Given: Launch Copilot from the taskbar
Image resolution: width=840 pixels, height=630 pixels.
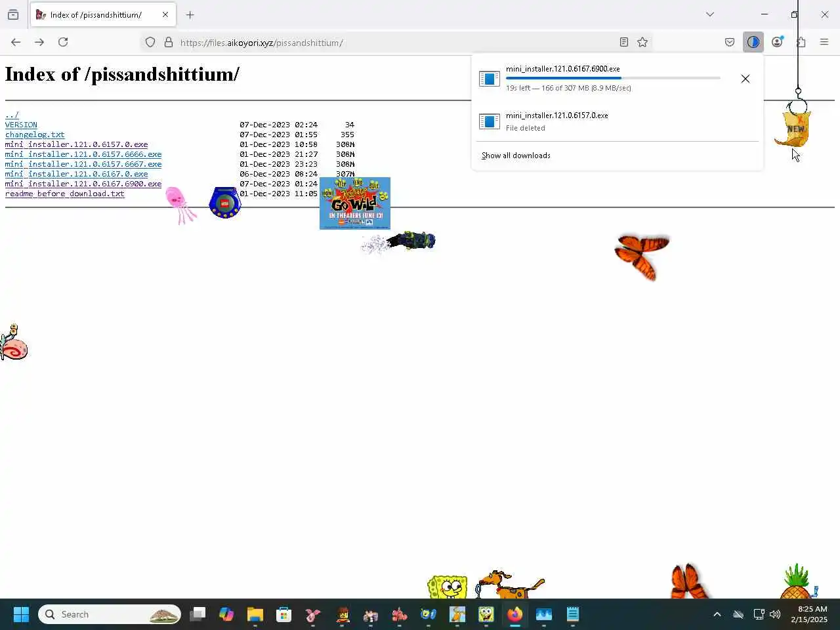Looking at the screenshot, I should pyautogui.click(x=226, y=614).
